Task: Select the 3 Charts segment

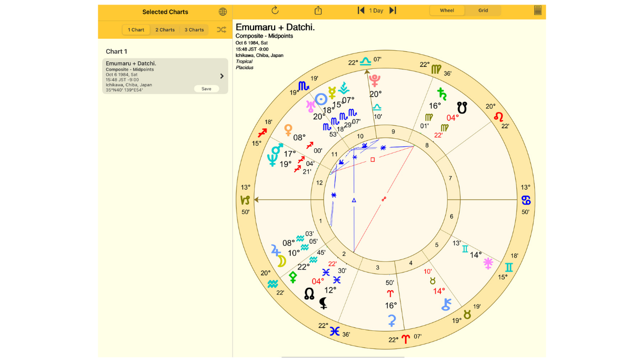Action: (x=194, y=30)
